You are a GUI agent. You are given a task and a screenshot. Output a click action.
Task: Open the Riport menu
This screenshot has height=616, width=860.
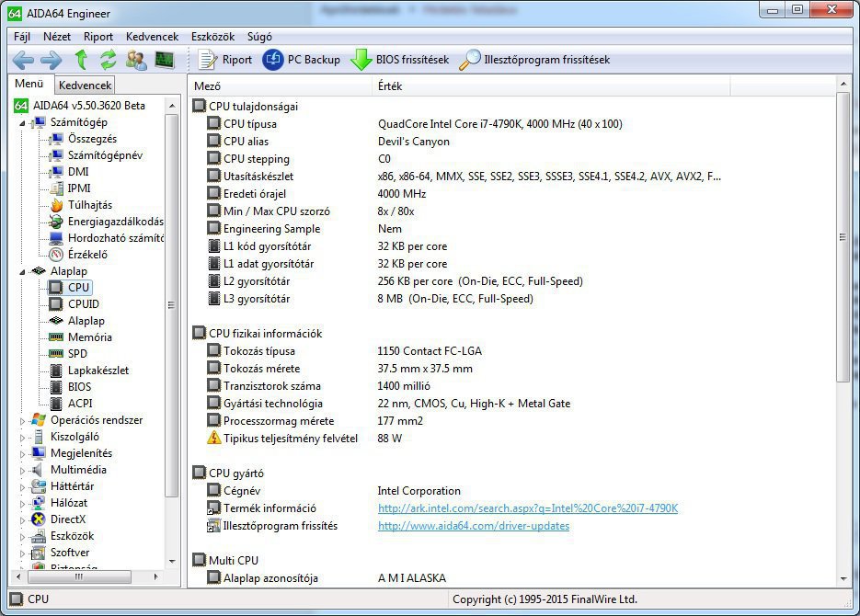point(98,37)
